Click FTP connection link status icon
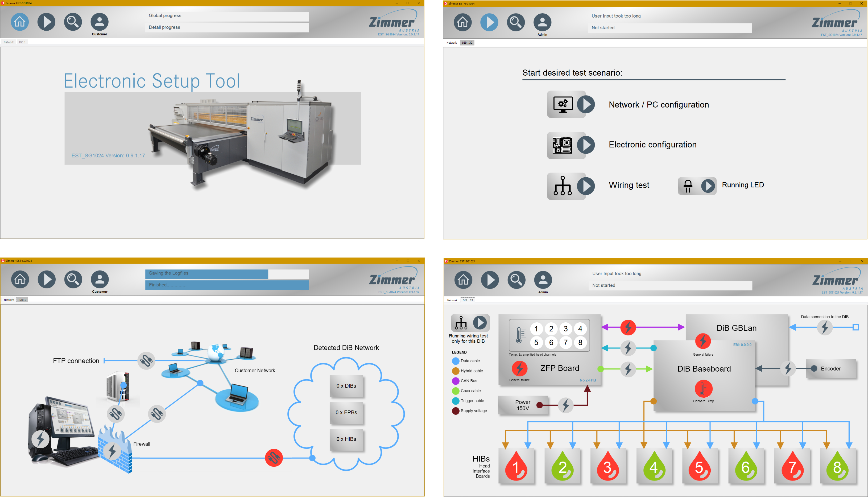The image size is (868, 497). pyautogui.click(x=146, y=360)
